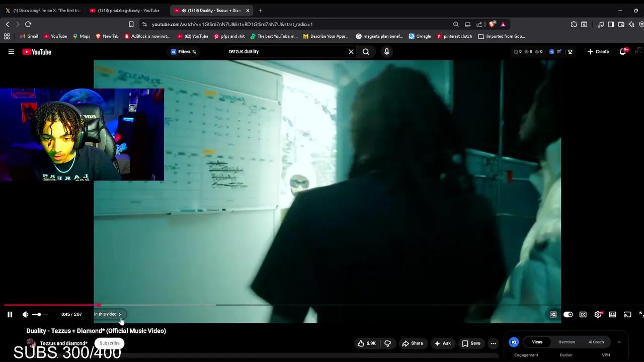Click the Create button
Image resolution: width=644 pixels, height=362 pixels.
pos(598,52)
